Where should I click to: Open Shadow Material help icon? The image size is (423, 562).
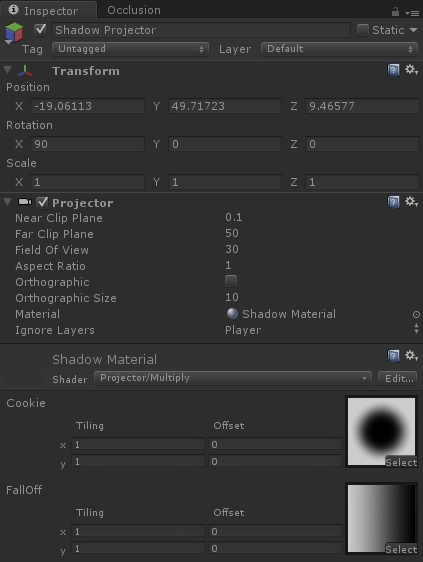[393, 356]
